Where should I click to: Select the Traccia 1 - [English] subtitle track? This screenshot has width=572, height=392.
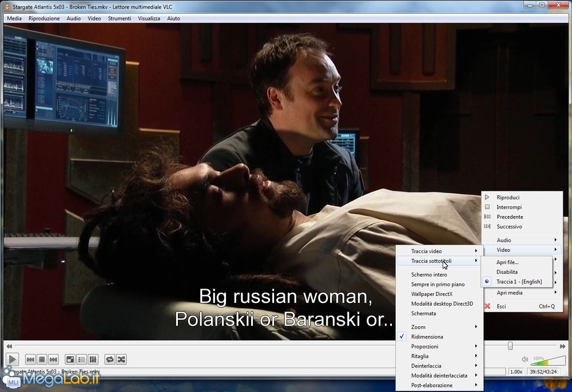[517, 282]
